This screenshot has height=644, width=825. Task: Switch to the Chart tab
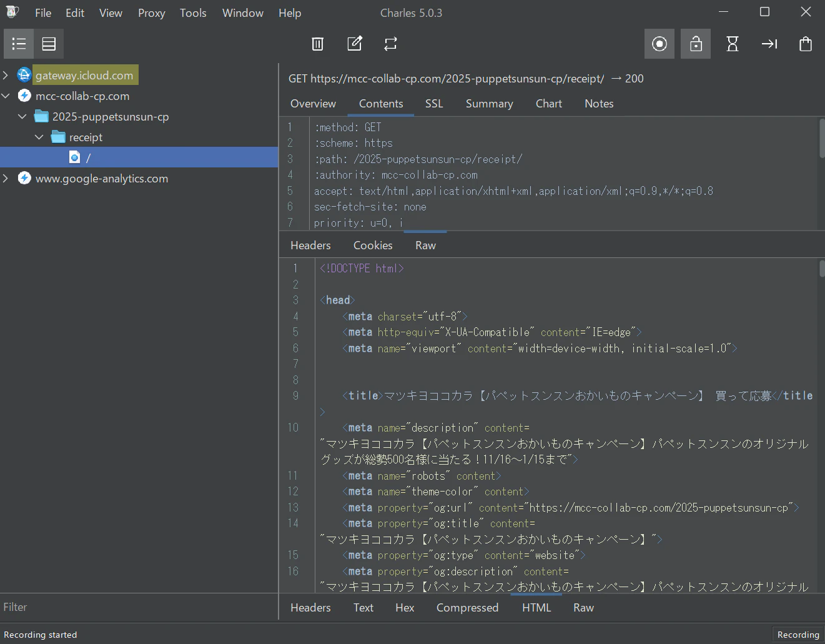[548, 104]
